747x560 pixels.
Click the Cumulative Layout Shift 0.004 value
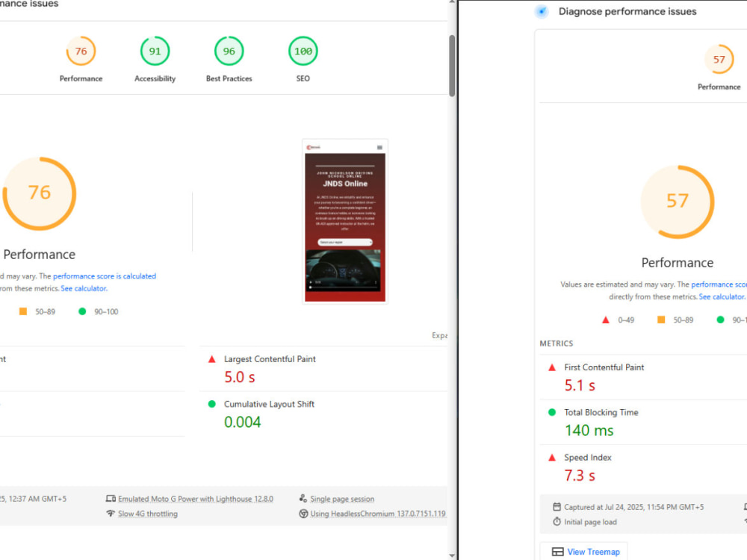click(x=243, y=422)
